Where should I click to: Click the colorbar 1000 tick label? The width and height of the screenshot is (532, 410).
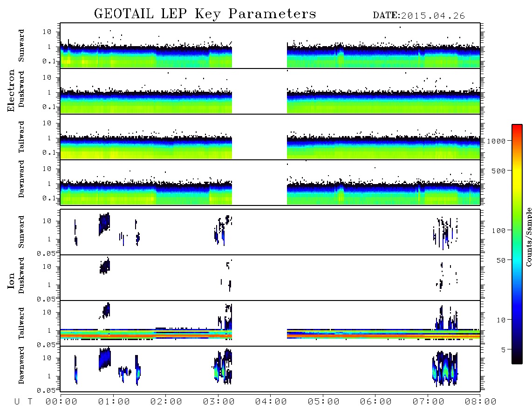496,141
